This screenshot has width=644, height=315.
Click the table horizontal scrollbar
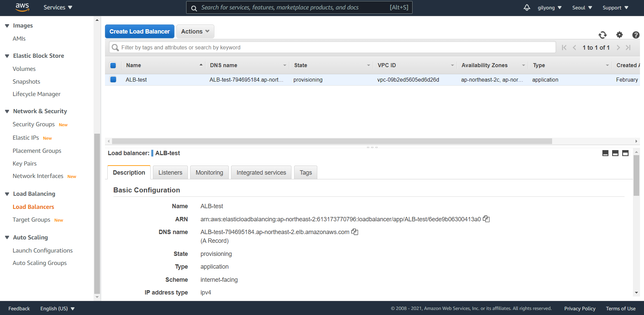(x=332, y=141)
